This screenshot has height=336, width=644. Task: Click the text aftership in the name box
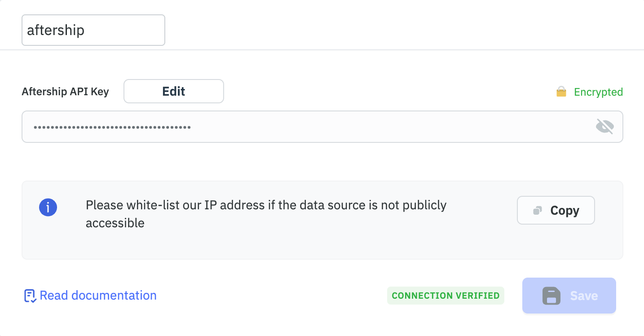[x=56, y=30]
